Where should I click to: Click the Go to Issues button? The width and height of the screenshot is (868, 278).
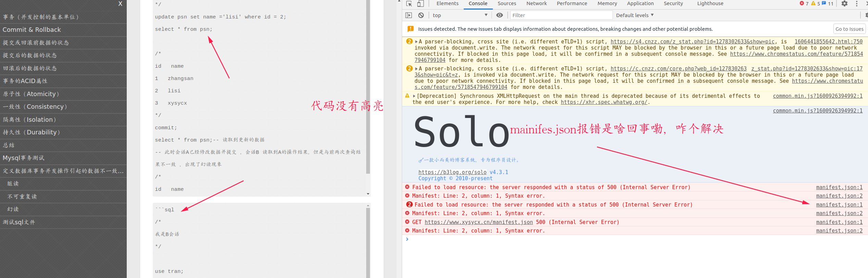coord(849,29)
